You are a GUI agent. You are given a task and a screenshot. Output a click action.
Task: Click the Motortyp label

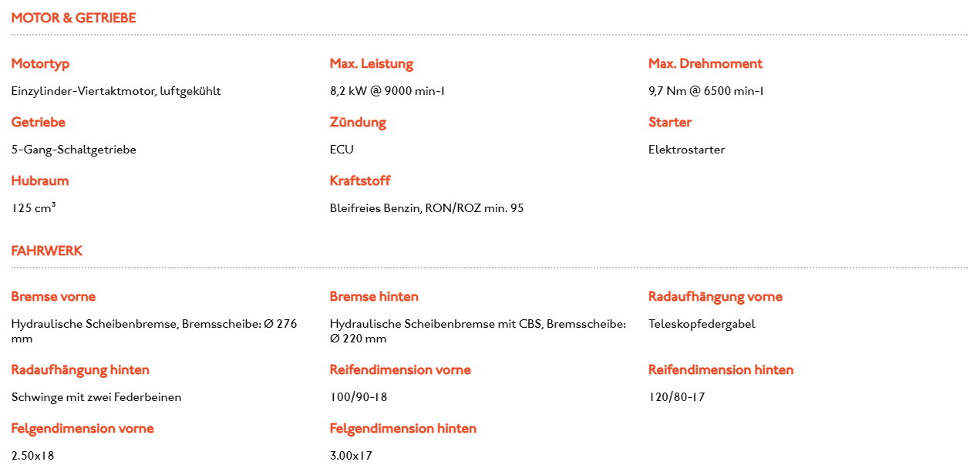40,63
